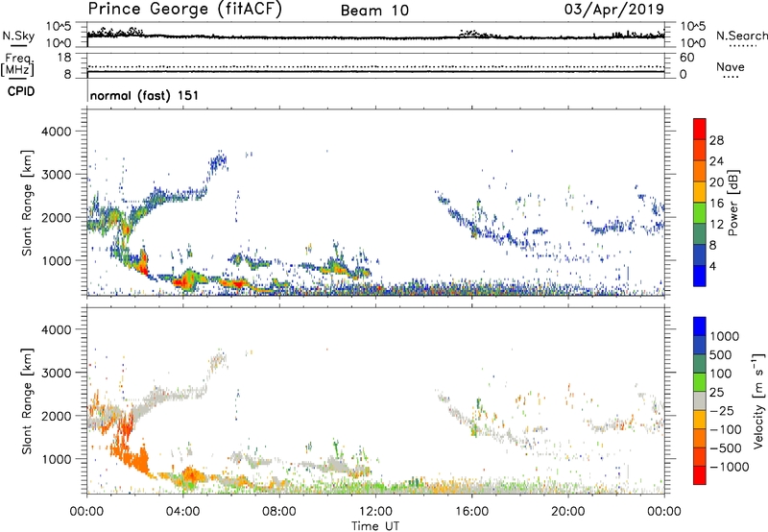Click 'normal (fast) 151' text

[x=145, y=95]
